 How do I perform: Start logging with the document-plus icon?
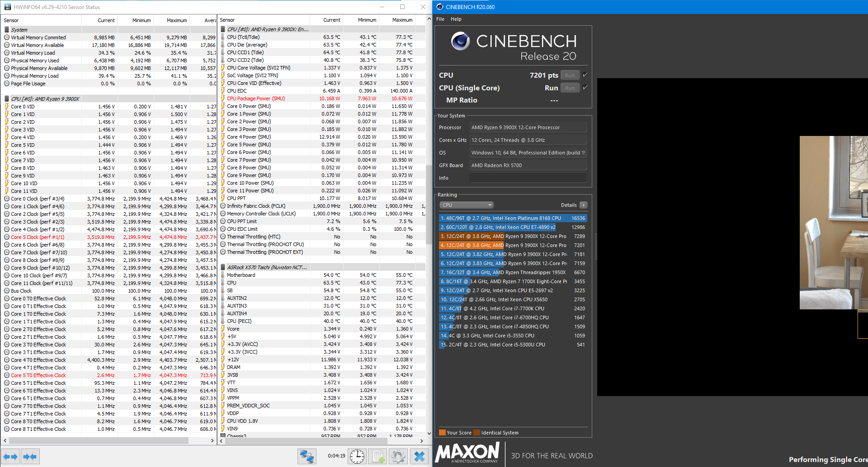click(378, 457)
